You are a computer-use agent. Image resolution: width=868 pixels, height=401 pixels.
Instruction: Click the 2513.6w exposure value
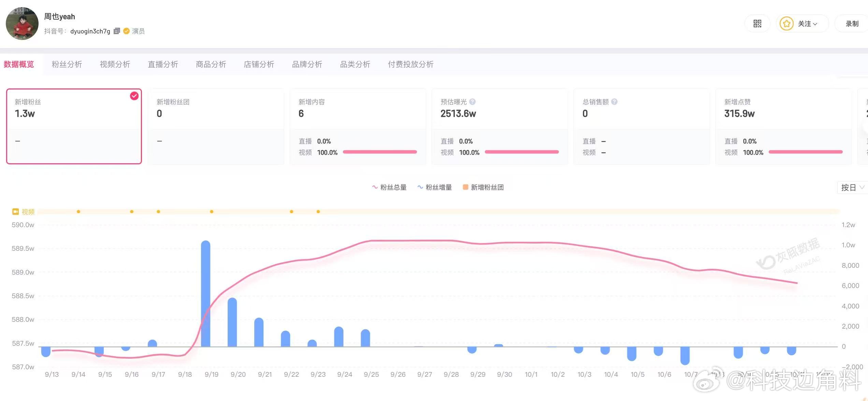coord(458,113)
